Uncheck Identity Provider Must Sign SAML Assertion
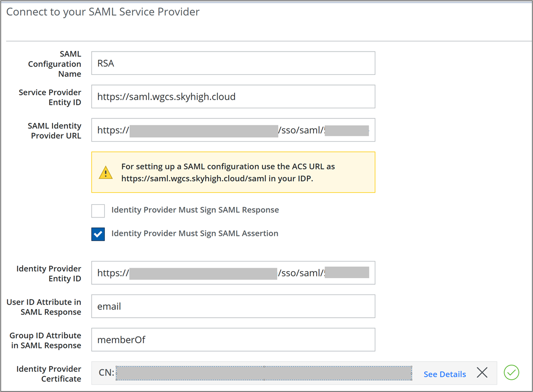Screen dimensions: 533x392 (98, 234)
